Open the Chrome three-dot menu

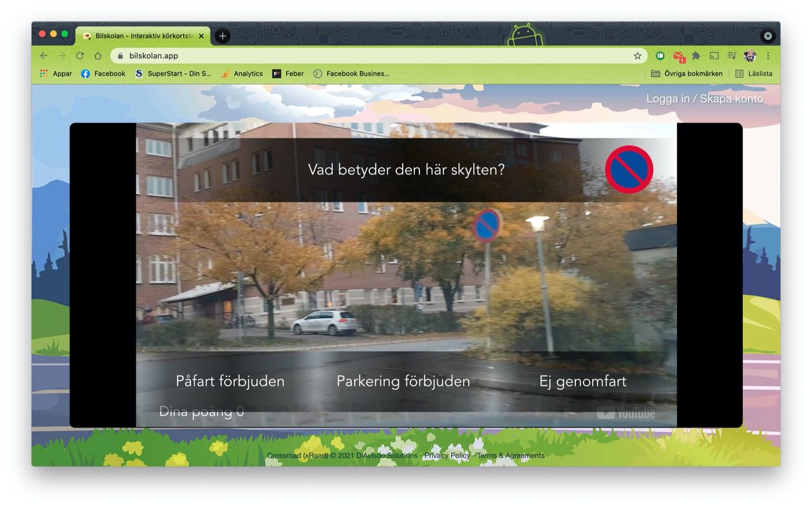(768, 56)
